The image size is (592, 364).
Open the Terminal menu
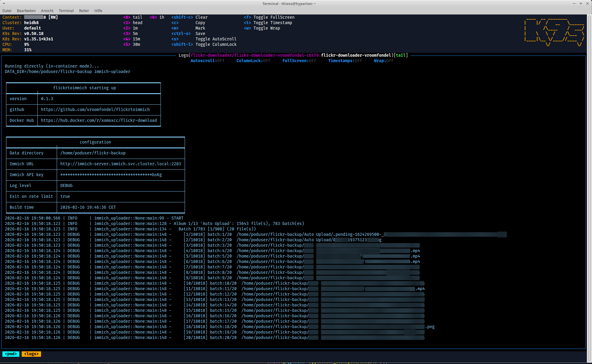[x=66, y=11]
